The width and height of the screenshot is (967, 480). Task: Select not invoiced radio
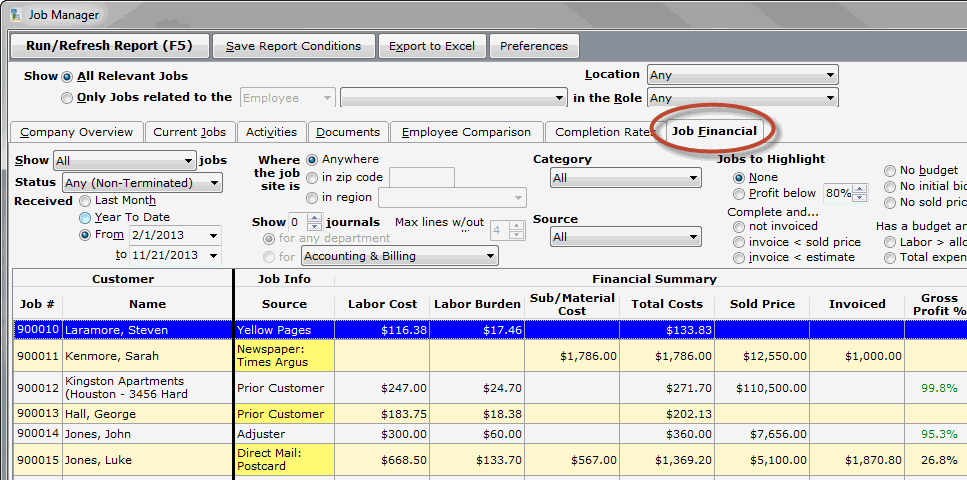click(x=739, y=227)
